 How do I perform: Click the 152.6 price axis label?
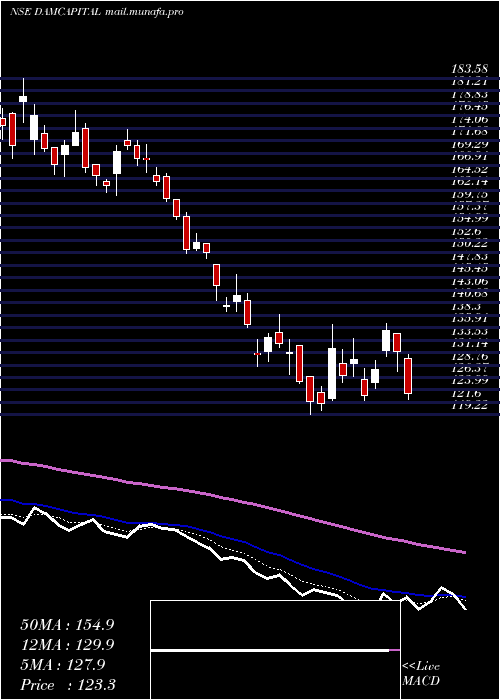click(x=467, y=232)
